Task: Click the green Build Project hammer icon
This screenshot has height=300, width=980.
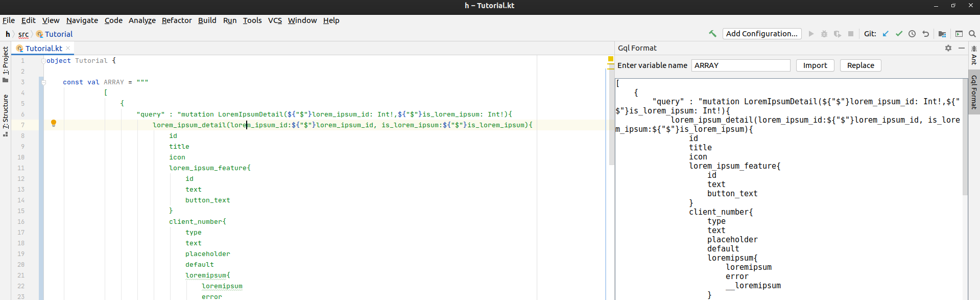Action: (712, 34)
